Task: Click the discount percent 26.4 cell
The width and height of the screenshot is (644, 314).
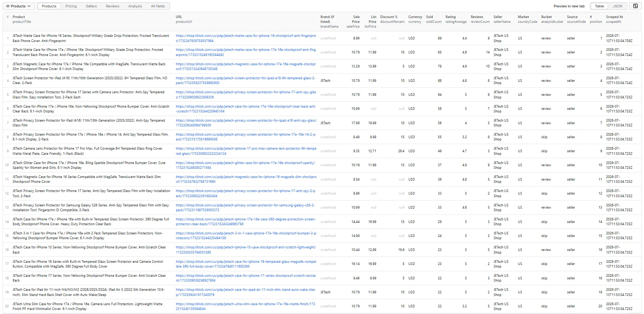Action: [401, 151]
